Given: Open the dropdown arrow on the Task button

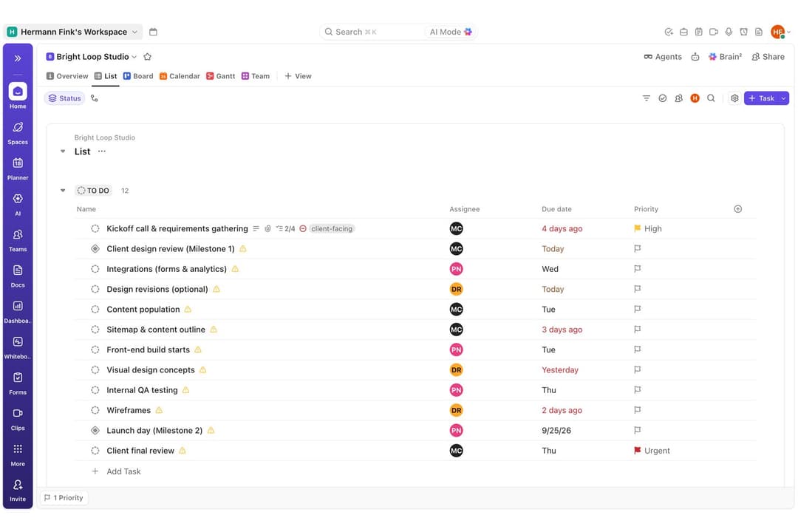Looking at the screenshot, I should 784,98.
